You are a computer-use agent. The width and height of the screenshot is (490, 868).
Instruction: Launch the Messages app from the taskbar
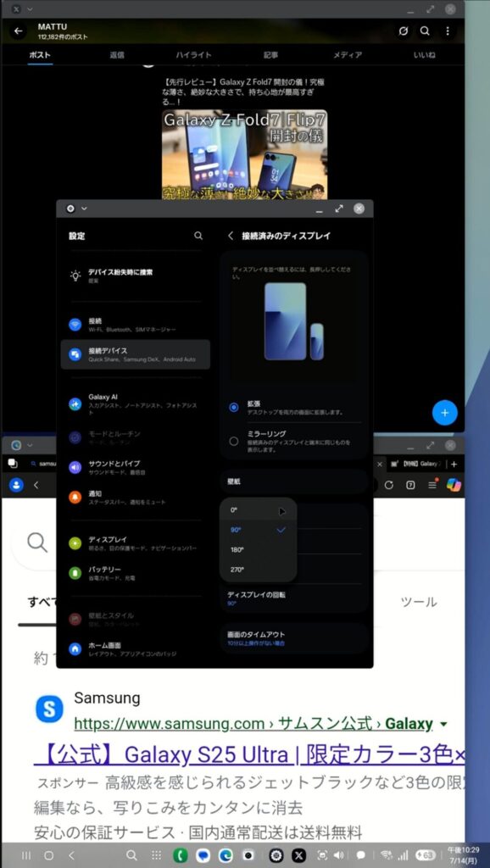(x=203, y=855)
